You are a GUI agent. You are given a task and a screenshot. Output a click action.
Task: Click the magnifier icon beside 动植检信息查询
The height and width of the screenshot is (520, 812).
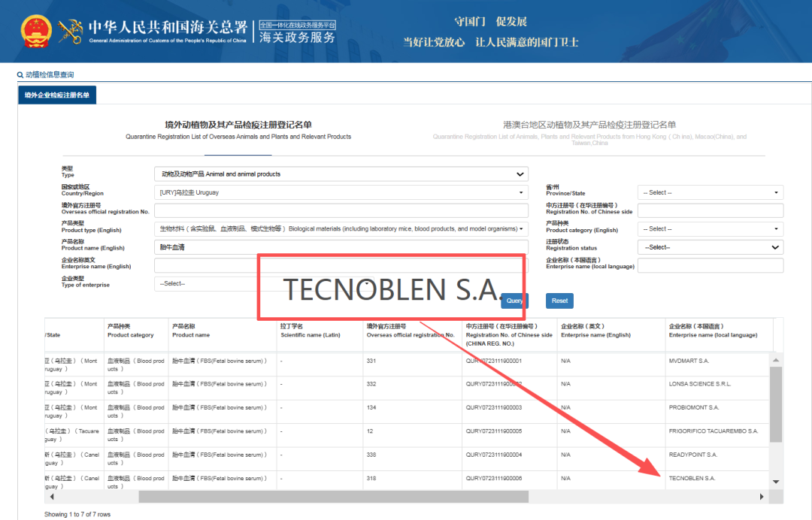(x=20, y=75)
